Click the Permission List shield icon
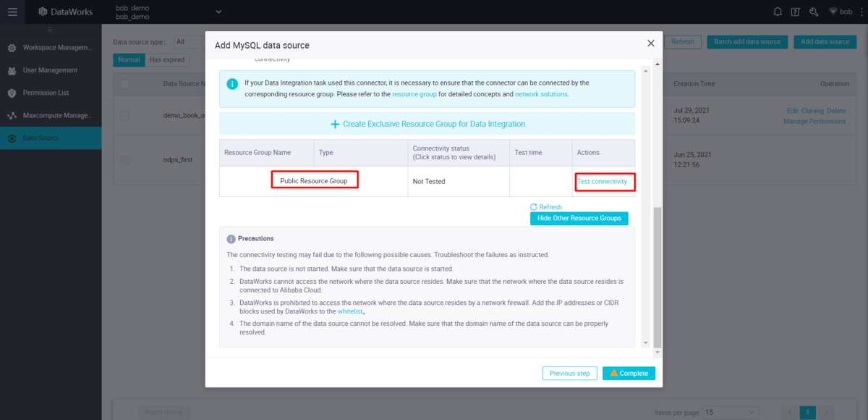 tap(12, 93)
